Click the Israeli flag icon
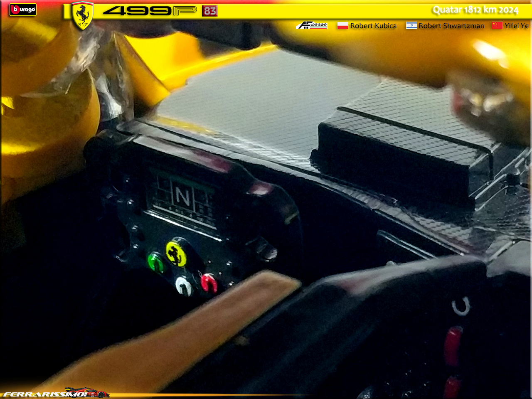 pos(411,26)
